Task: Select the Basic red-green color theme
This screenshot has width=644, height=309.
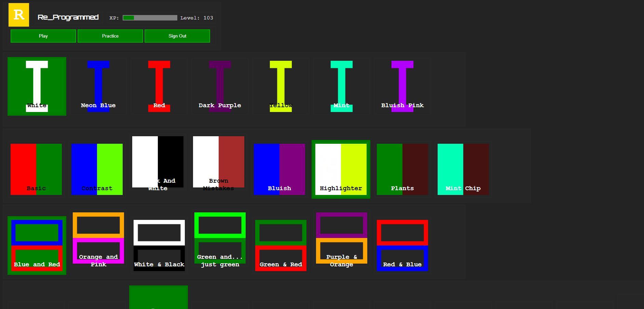Action: pyautogui.click(x=36, y=169)
